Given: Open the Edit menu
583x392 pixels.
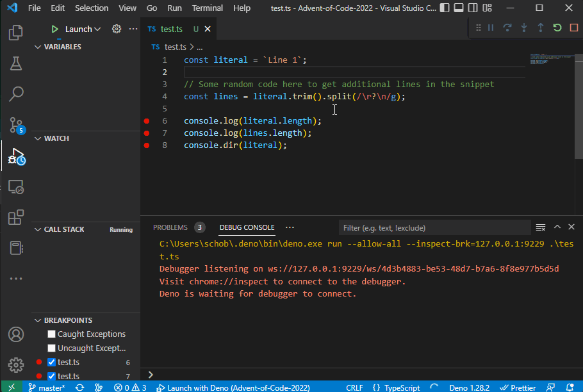Looking at the screenshot, I should click(x=58, y=8).
